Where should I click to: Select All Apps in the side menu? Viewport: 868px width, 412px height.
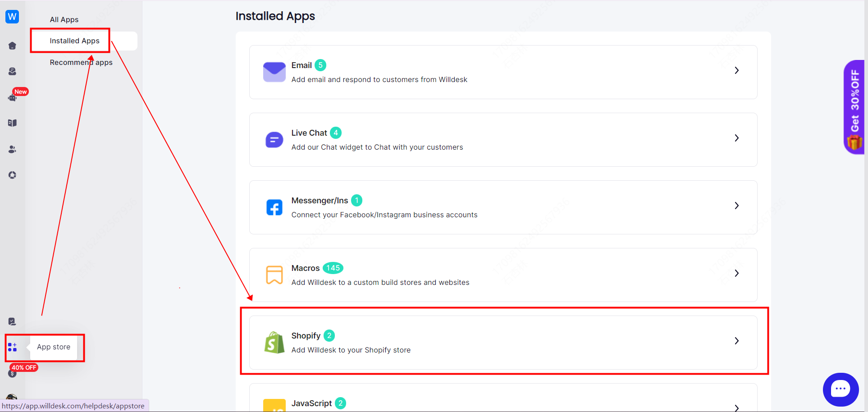64,19
